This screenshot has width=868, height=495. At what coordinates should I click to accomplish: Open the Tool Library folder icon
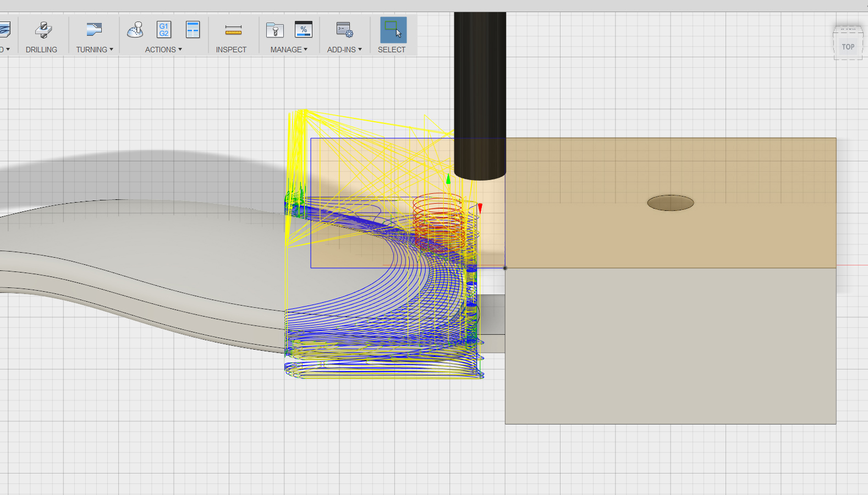[x=274, y=30]
